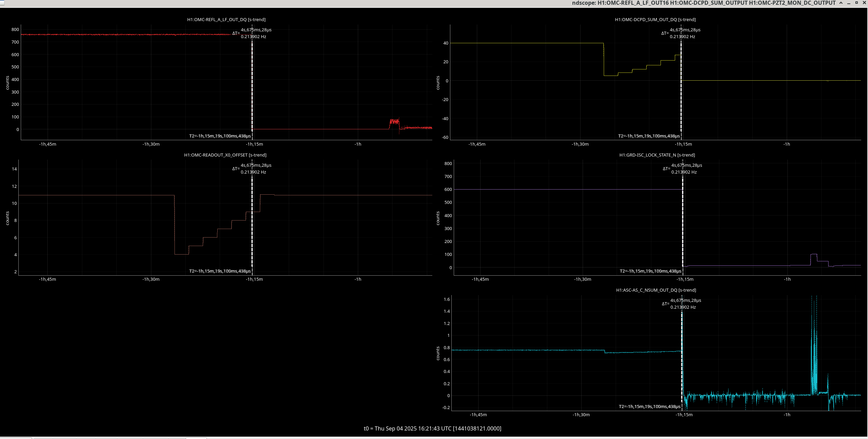Click the H1:OMC-READOUT_X0_OFFSET plot title
The height and width of the screenshot is (439, 868).
(x=225, y=155)
